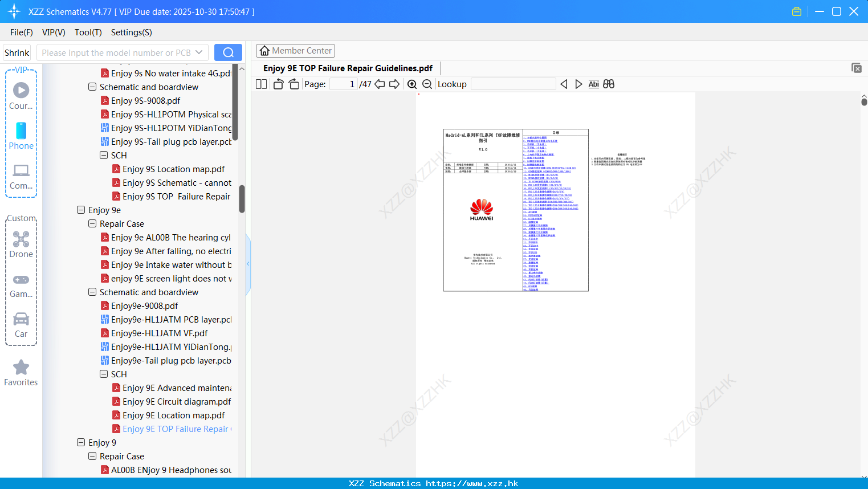Find previous lookup result arrow
The height and width of the screenshot is (489, 868).
tap(564, 84)
